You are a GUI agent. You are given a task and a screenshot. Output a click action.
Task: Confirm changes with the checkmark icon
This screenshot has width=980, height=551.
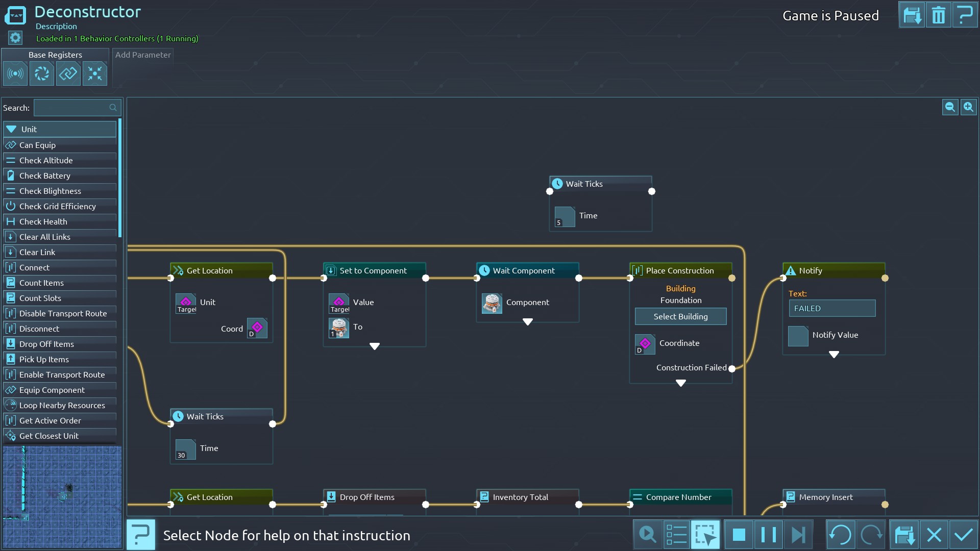point(963,535)
